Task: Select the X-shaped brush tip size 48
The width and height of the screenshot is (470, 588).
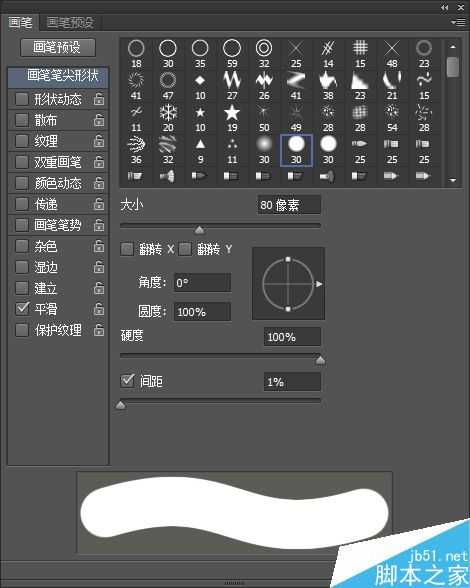Action: 392,53
